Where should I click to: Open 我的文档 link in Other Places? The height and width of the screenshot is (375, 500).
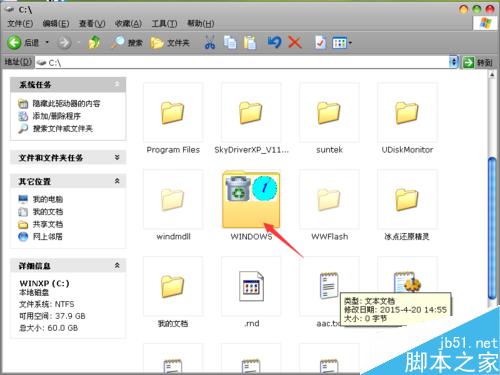tap(47, 212)
